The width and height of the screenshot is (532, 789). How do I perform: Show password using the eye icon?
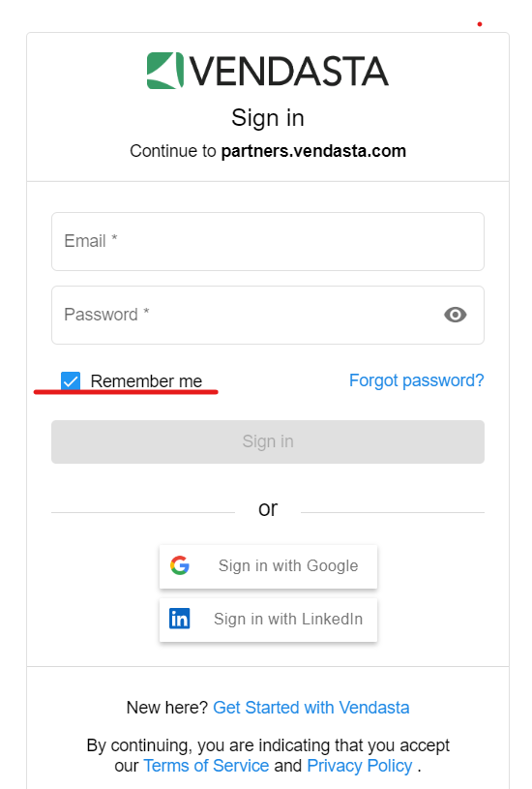[455, 315]
